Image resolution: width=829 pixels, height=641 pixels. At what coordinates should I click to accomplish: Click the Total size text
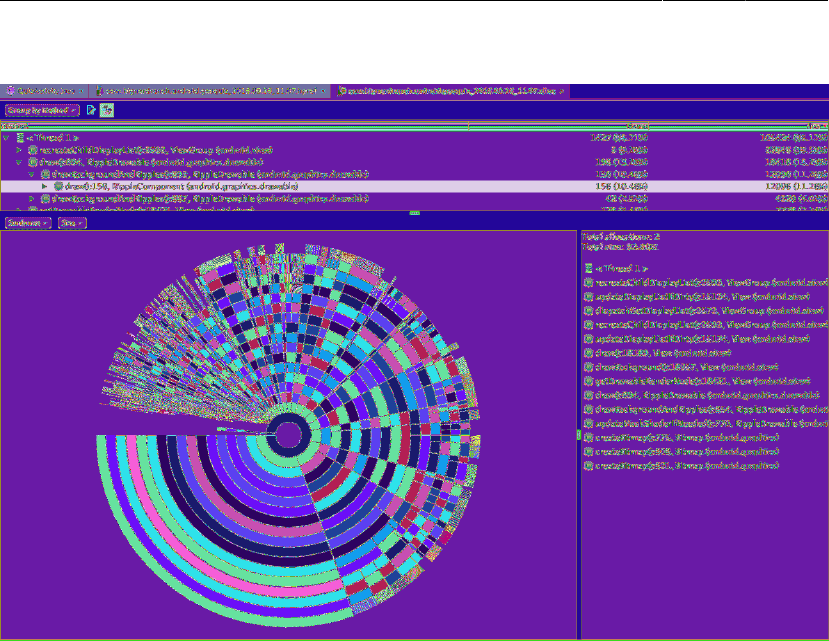[x=620, y=247]
